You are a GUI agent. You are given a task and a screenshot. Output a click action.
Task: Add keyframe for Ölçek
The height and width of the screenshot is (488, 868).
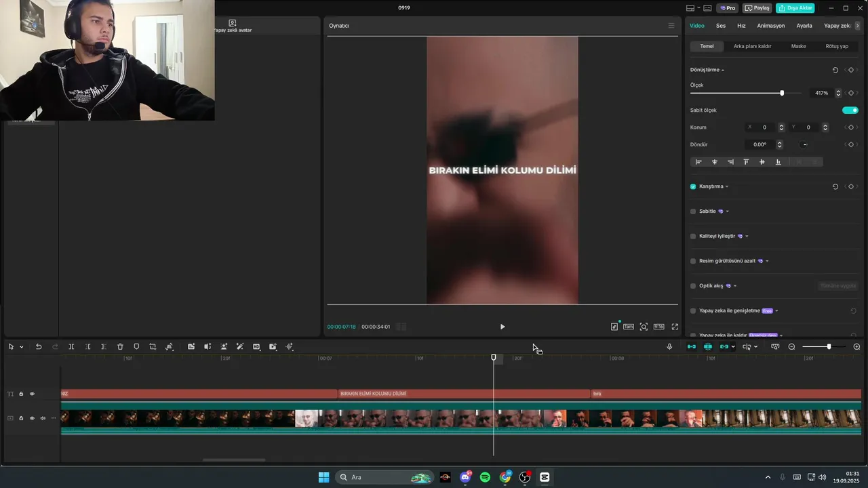[851, 93]
